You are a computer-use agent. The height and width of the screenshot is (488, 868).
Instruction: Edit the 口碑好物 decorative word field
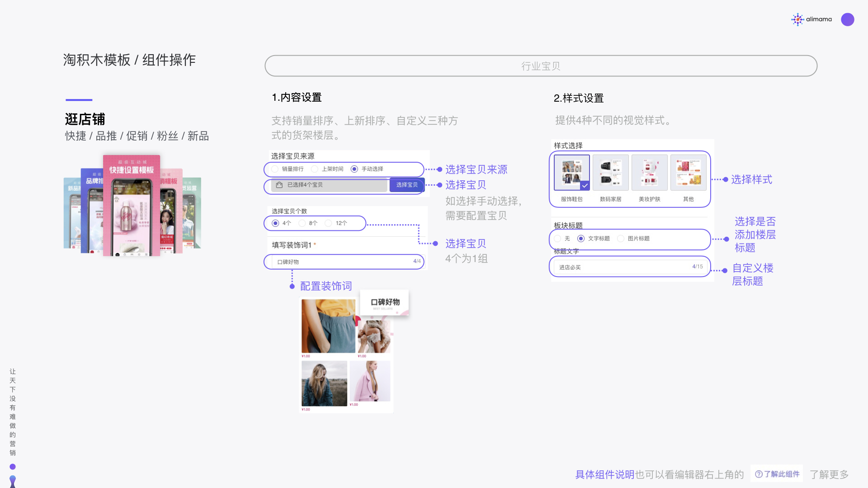[344, 262]
